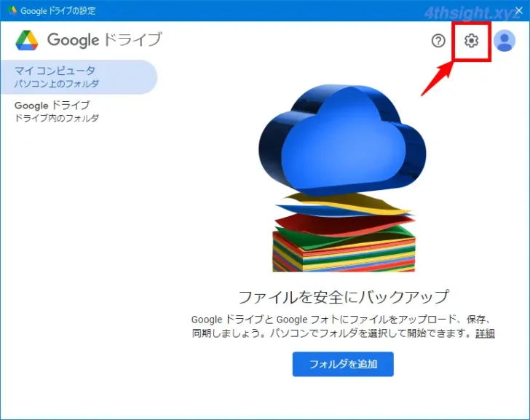The image size is (530, 420).
Task: Click the フォルダを追加 button
Action: [x=343, y=364]
